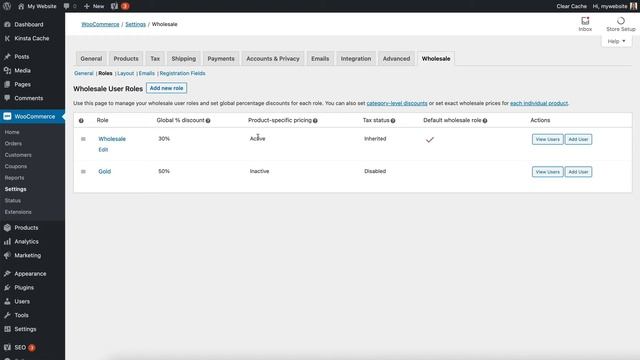Click the Tools wrench icon
Viewport: 640px width, 360px height.
tap(7, 316)
